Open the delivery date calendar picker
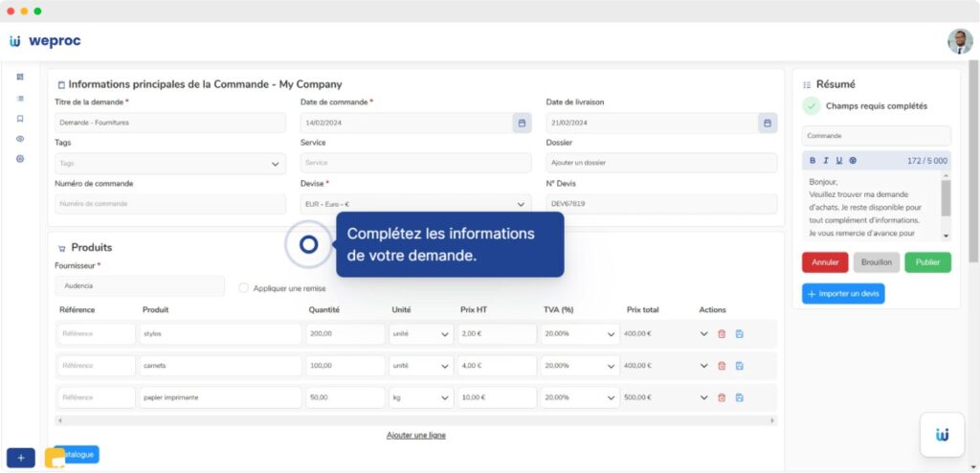980x473 pixels. (768, 123)
